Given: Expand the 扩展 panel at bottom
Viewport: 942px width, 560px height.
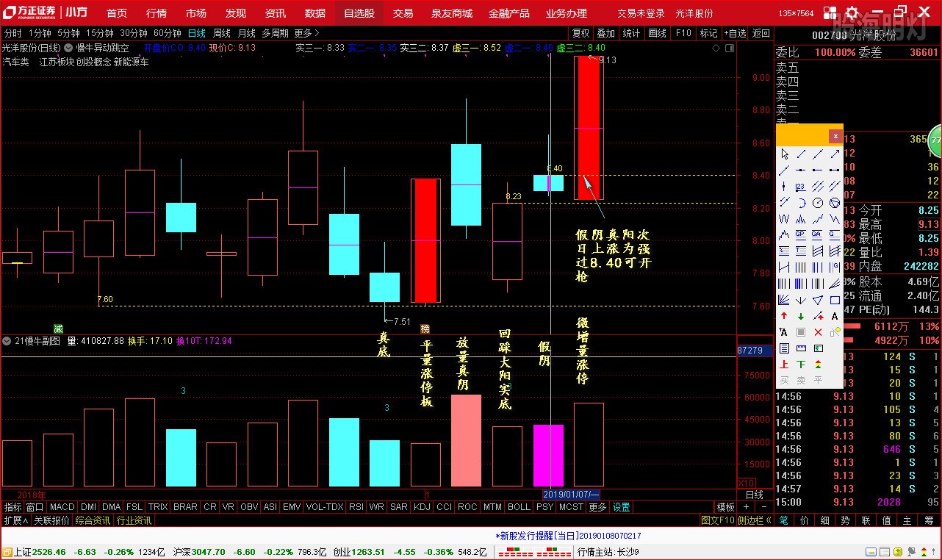Looking at the screenshot, I should pos(15,520).
